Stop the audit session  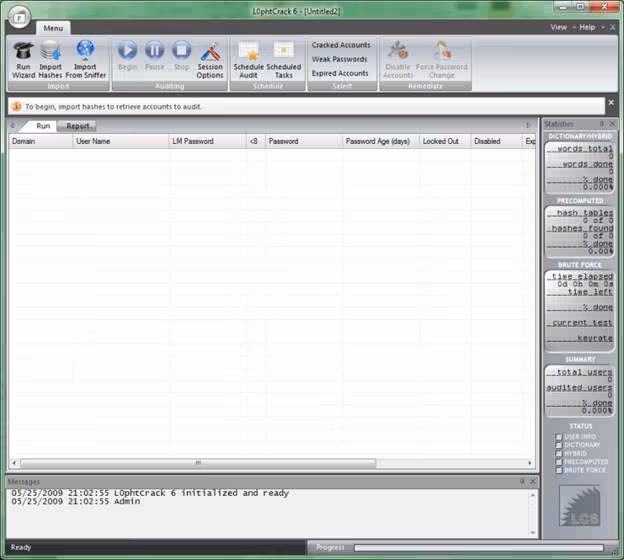[x=181, y=56]
